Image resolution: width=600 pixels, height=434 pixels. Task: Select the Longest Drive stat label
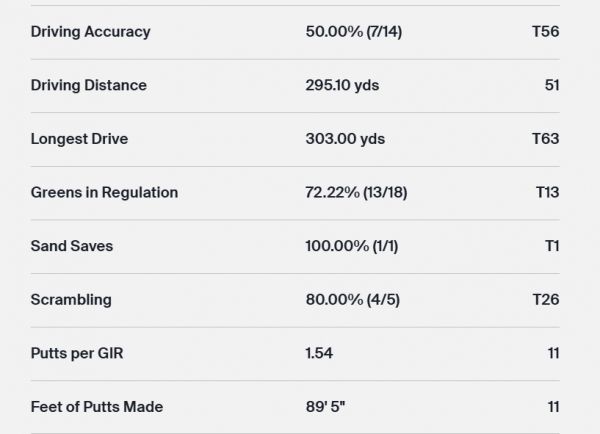(x=80, y=139)
